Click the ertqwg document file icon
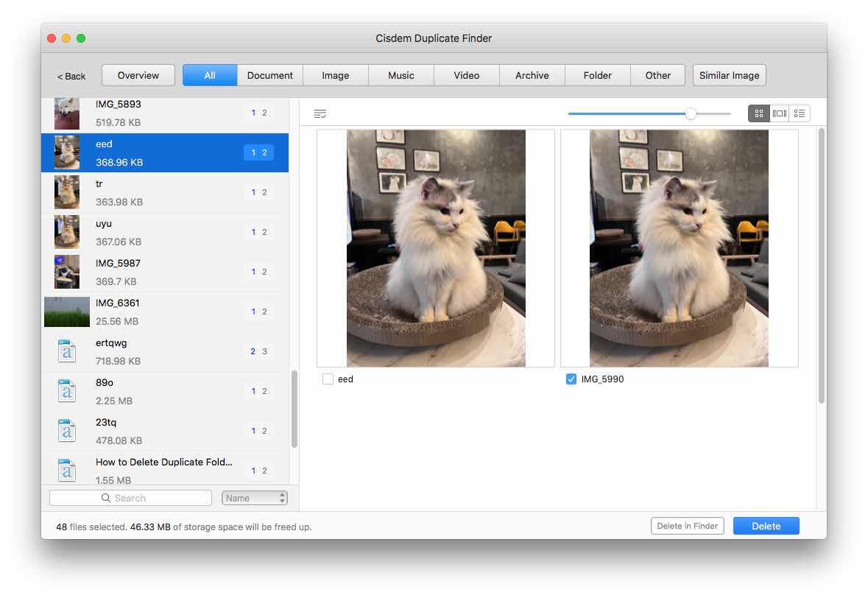The height and width of the screenshot is (598, 868). (67, 351)
